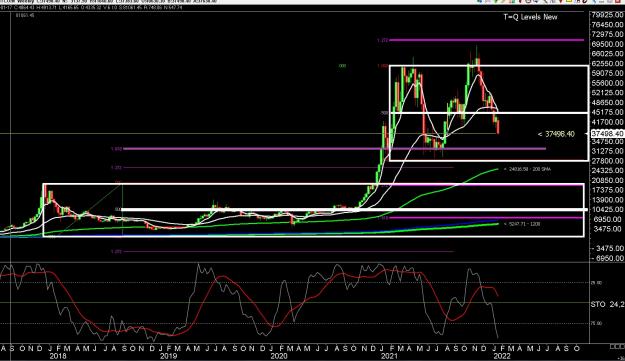This screenshot has height=361, width=625.
Task: Click the 45175.00 price axis label
Action: (607, 112)
